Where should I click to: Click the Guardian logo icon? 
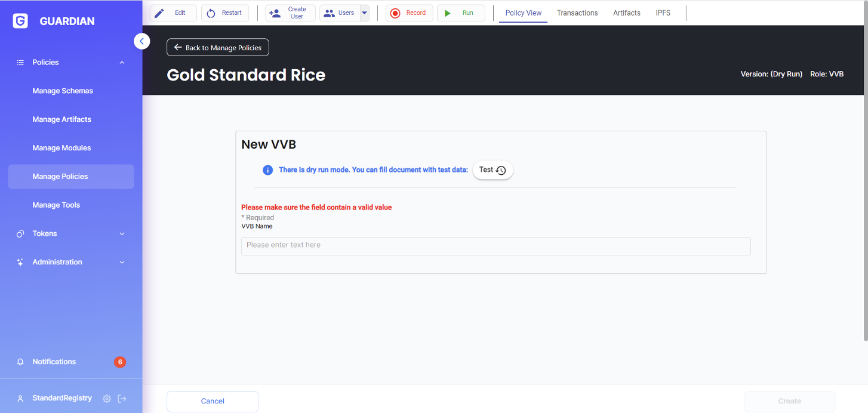20,21
